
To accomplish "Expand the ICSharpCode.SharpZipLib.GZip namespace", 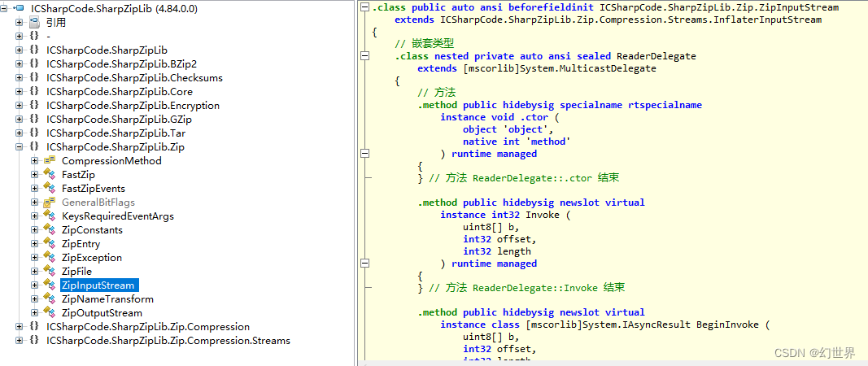I will [x=20, y=120].
